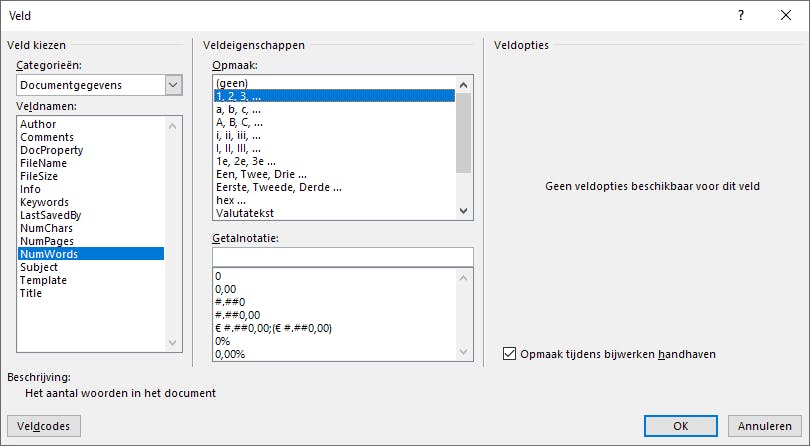The image size is (810, 446).
Task: Close the Veld dialog window
Action: pyautogui.click(x=785, y=15)
